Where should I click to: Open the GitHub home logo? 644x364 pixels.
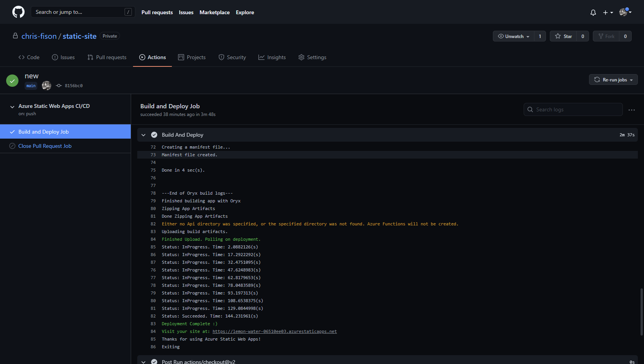point(18,12)
